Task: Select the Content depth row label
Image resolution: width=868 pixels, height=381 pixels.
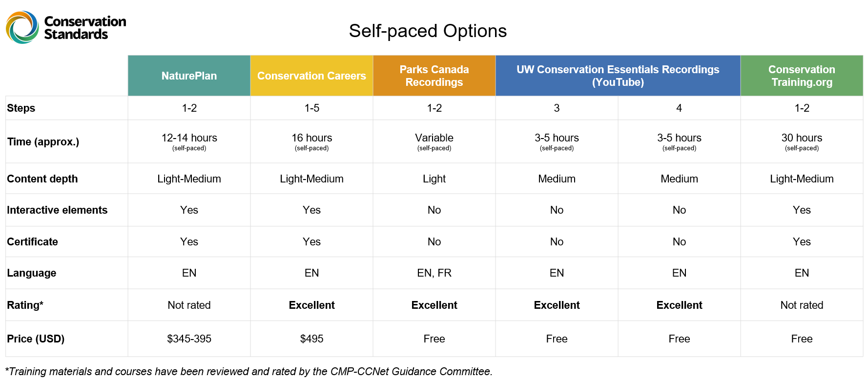Action: 42,179
